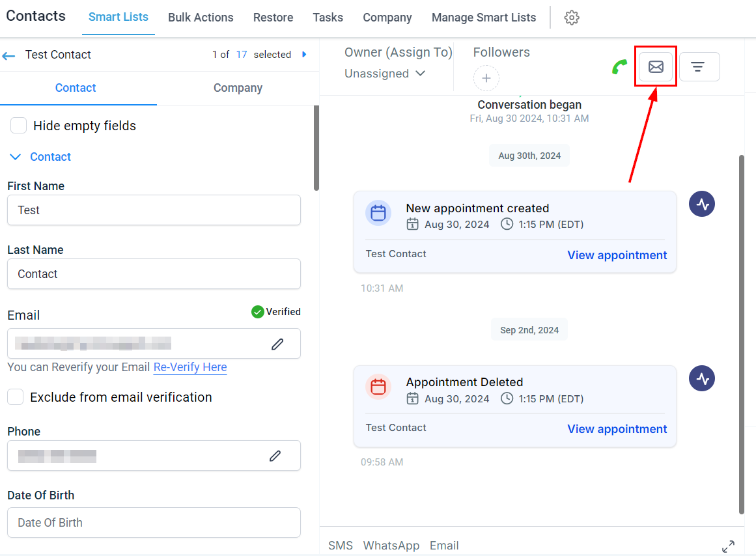Click the conversation panel scrollbar
756x556 pixels.
pos(742,334)
